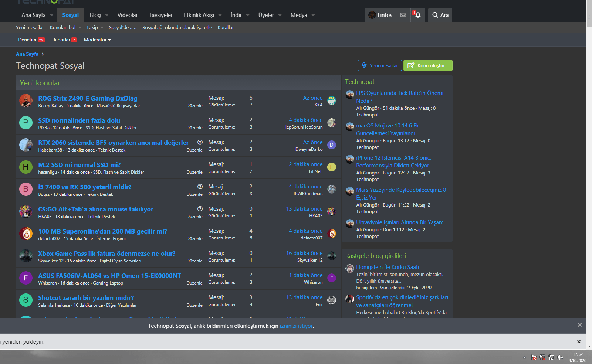The image size is (592, 364).
Task: Expand the Ana Sayfa menu arrow
Action: click(x=51, y=15)
